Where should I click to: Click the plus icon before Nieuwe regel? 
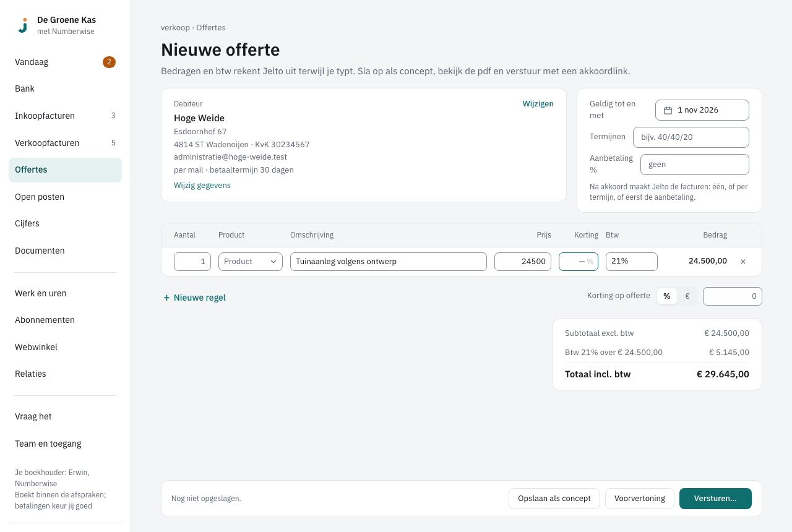pyautogui.click(x=166, y=298)
